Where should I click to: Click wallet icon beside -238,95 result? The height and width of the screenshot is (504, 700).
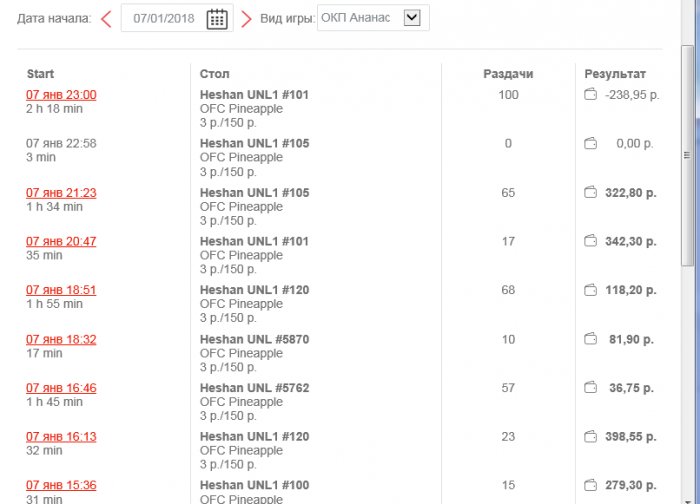point(590,95)
